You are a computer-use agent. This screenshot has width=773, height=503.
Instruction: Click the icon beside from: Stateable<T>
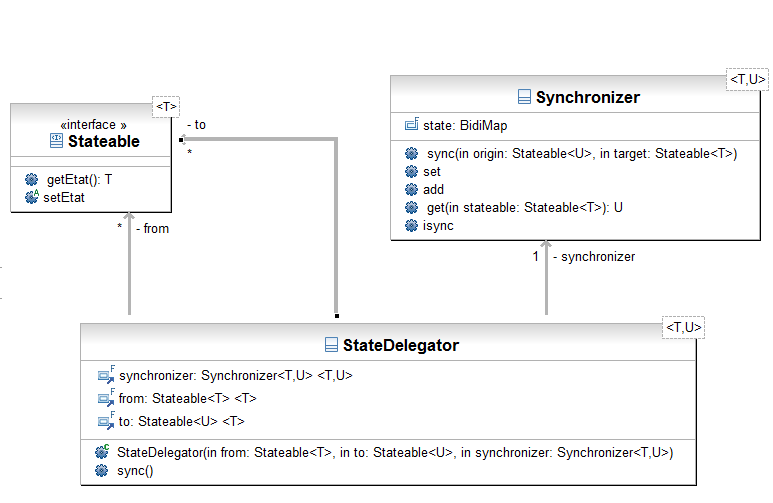[x=106, y=397]
